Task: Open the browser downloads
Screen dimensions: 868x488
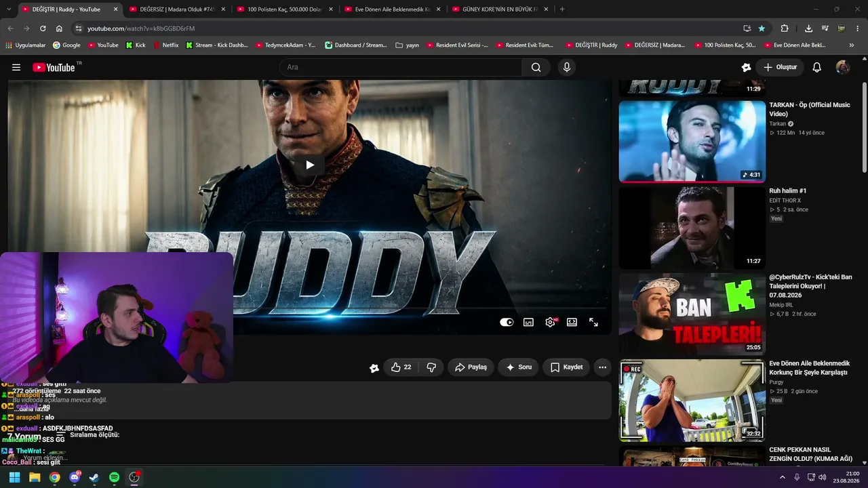Action: [808, 28]
